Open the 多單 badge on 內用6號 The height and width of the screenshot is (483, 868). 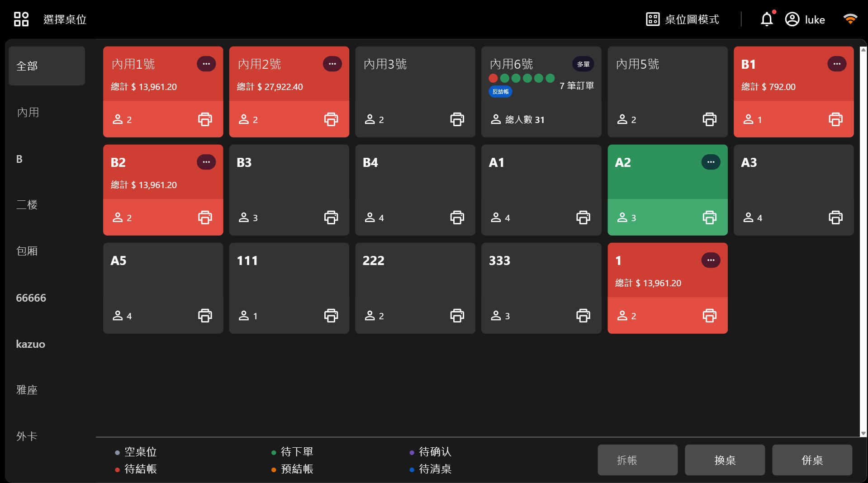(x=583, y=64)
